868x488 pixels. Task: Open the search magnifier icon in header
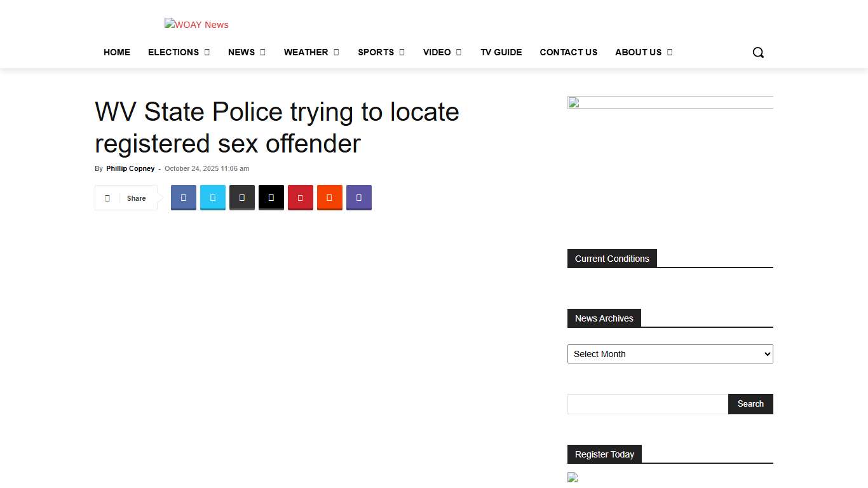(x=757, y=52)
